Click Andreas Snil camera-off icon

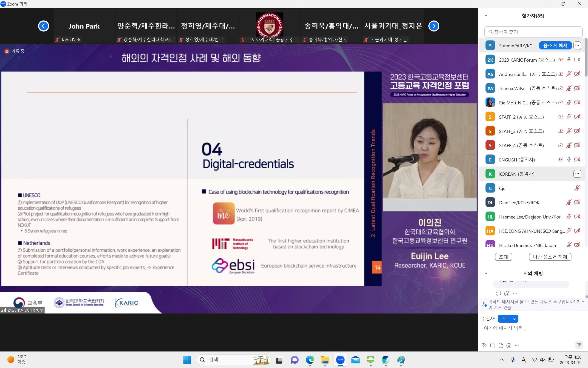577,74
